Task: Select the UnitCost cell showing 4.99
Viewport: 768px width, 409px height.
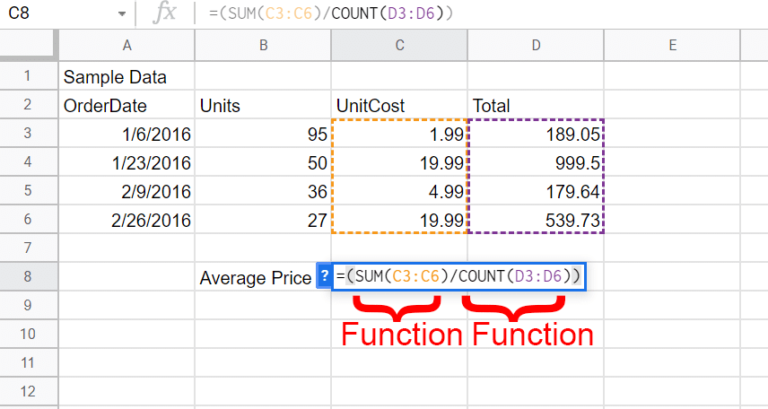Action: click(400, 191)
